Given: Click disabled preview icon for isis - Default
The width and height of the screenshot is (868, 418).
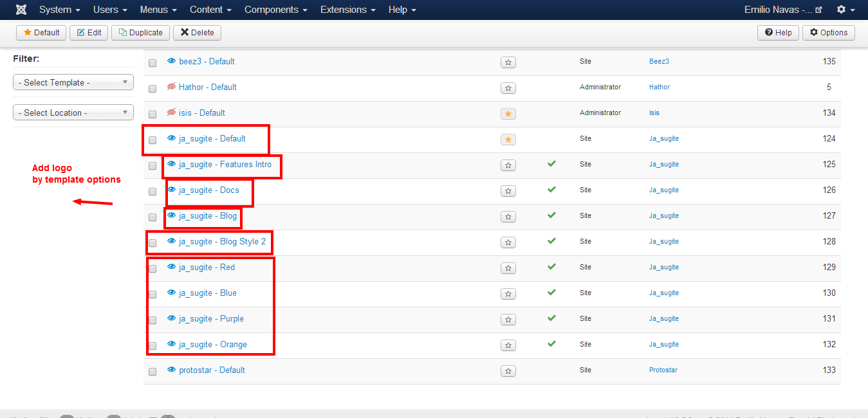Looking at the screenshot, I should pos(171,113).
